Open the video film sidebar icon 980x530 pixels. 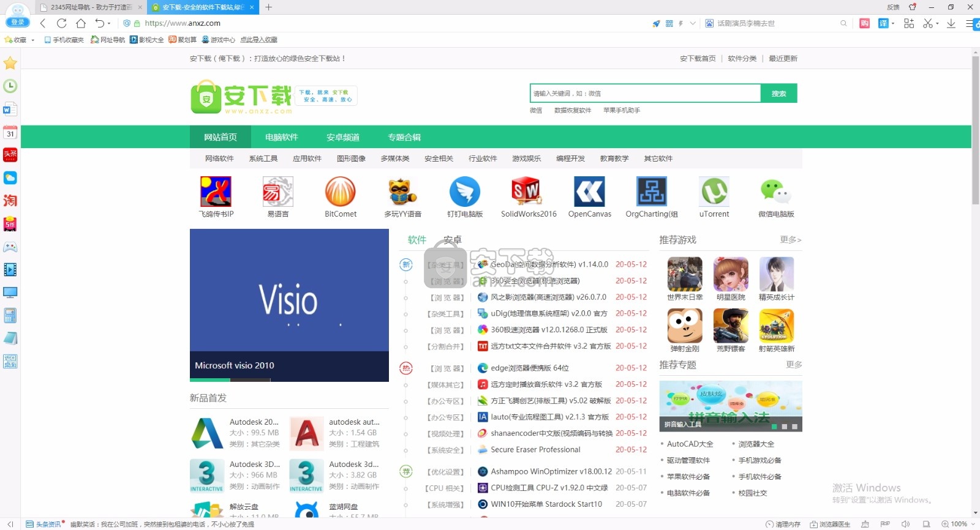click(x=10, y=269)
